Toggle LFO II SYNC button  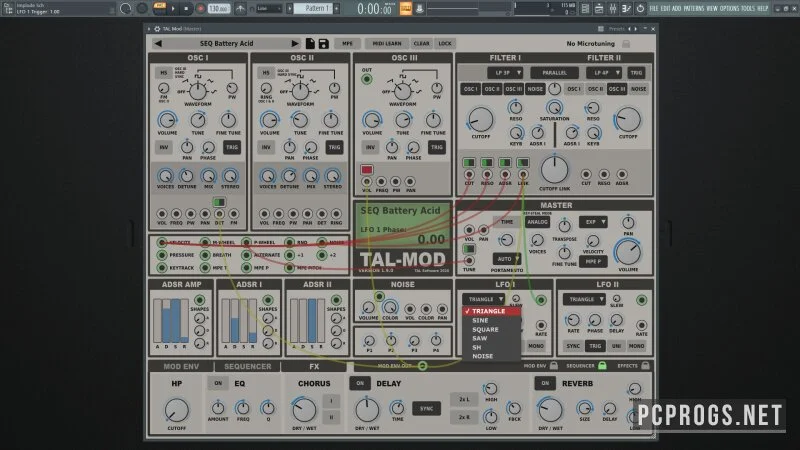(573, 346)
